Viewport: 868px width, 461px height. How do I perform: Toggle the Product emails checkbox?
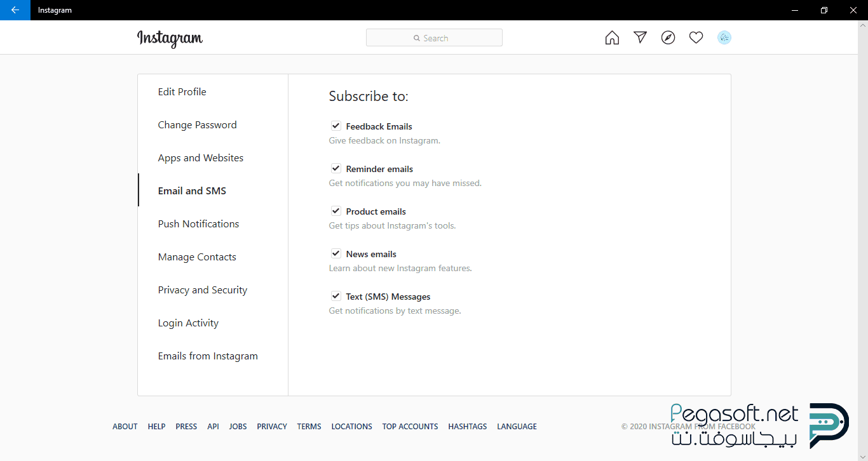click(336, 211)
